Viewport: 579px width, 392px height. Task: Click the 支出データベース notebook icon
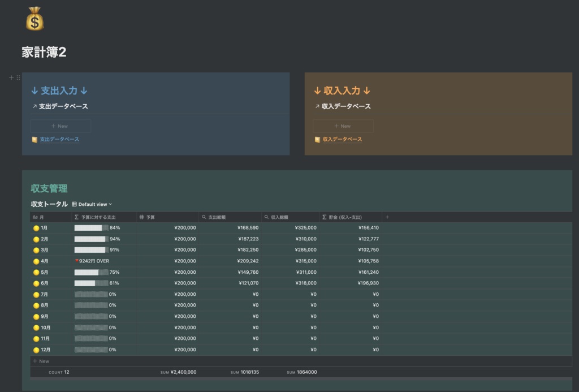point(34,140)
